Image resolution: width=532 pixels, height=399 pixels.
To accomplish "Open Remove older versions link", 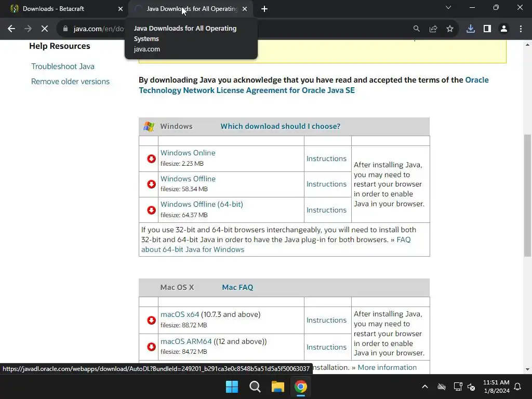I will point(70,82).
